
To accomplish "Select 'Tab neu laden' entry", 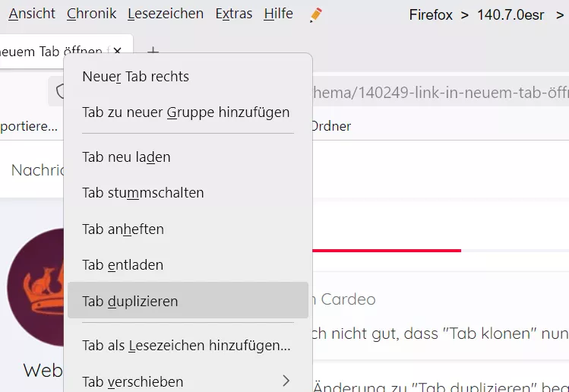I will click(188, 157).
